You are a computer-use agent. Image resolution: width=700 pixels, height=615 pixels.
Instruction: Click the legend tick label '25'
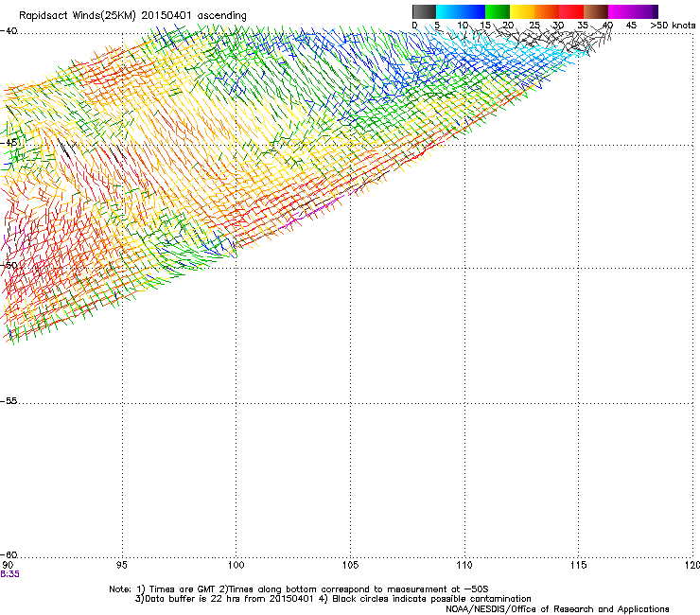click(x=534, y=26)
